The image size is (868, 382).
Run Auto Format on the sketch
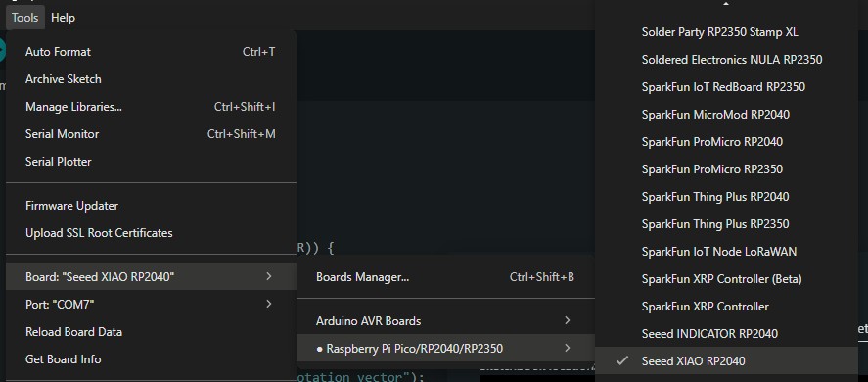click(151, 52)
